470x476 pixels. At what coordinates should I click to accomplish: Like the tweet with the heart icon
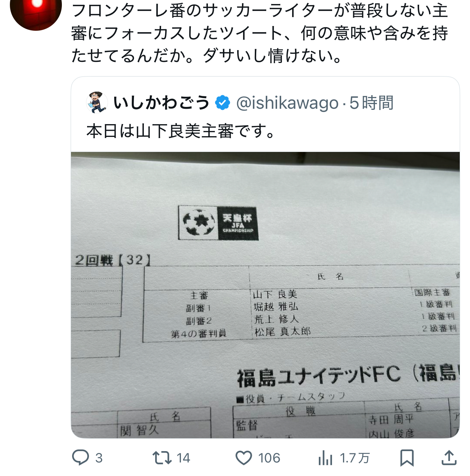coord(243,458)
